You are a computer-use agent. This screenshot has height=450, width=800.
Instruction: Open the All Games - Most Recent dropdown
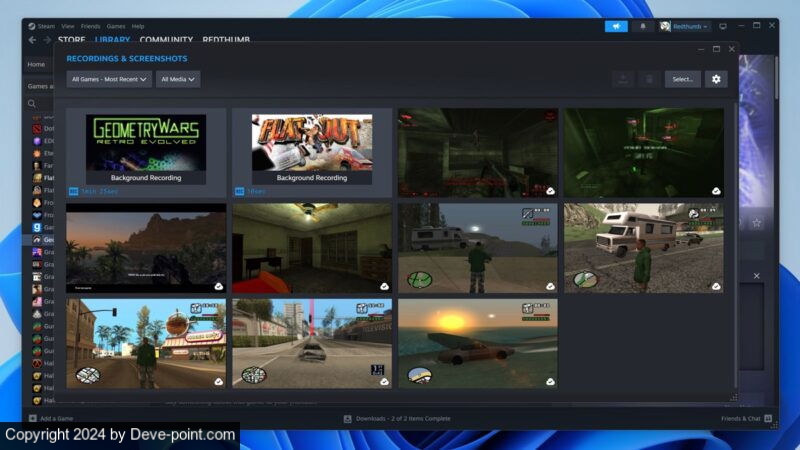pyautogui.click(x=109, y=79)
